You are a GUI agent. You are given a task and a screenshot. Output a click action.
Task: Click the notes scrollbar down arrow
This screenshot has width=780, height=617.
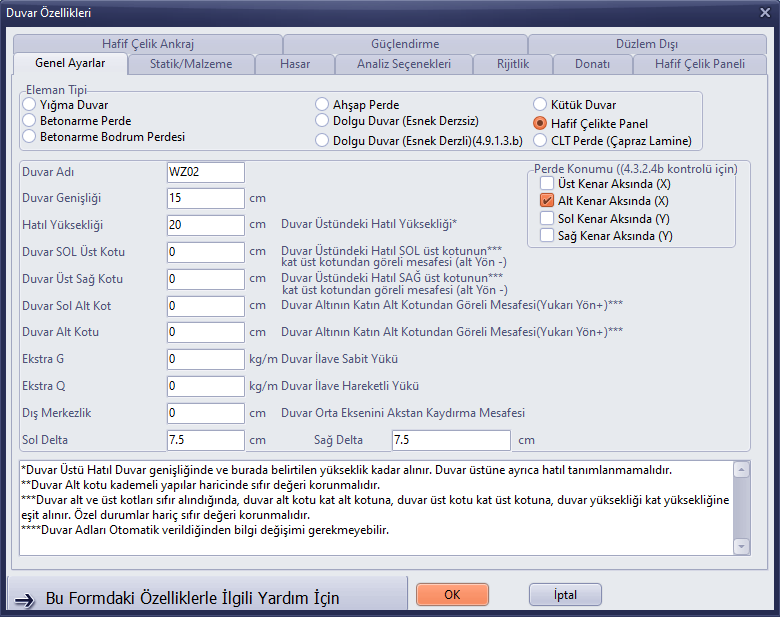point(741,546)
